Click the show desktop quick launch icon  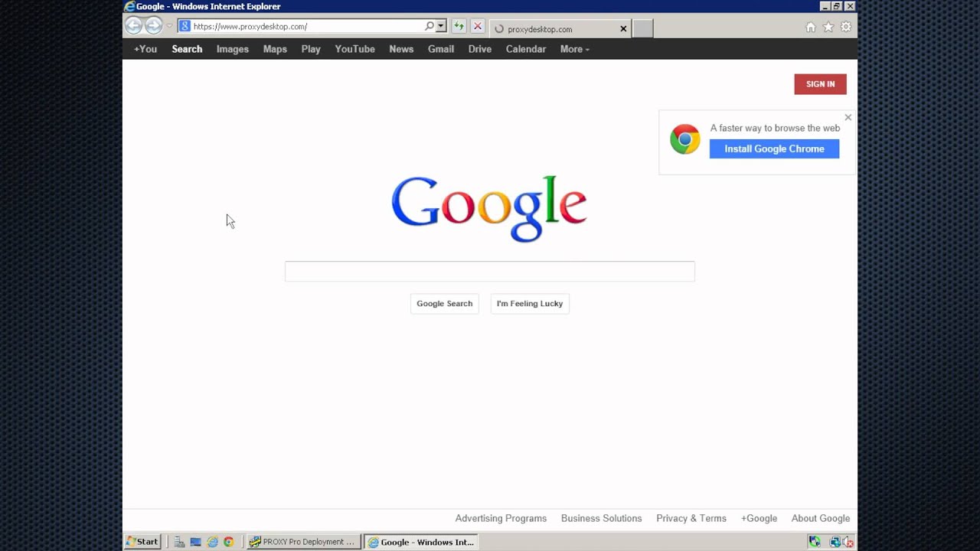point(196,542)
